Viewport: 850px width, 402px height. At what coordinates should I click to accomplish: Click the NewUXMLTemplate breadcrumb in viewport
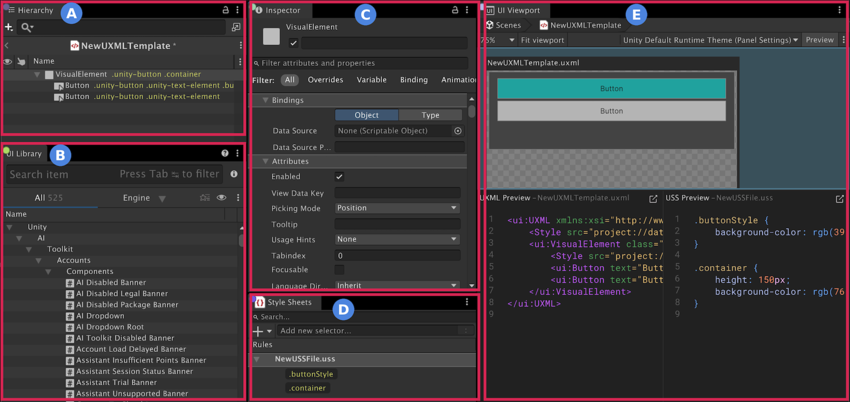click(581, 25)
